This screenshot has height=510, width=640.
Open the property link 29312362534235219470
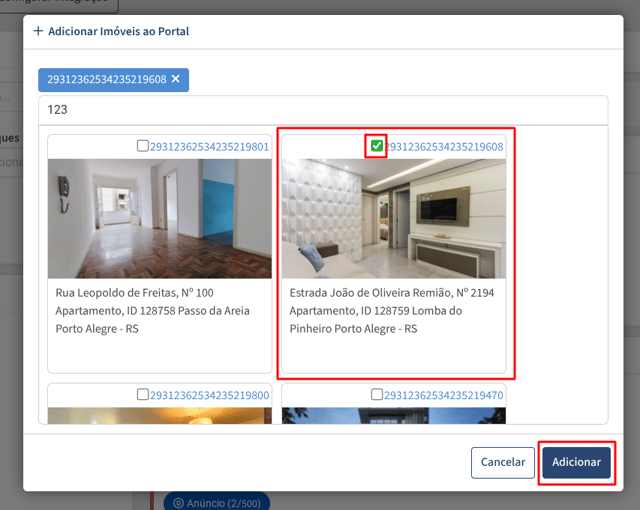(x=444, y=395)
